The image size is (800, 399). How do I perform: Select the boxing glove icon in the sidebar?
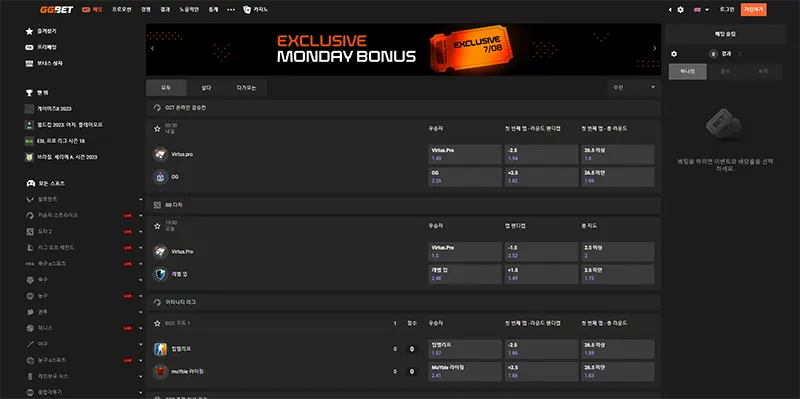click(30, 312)
